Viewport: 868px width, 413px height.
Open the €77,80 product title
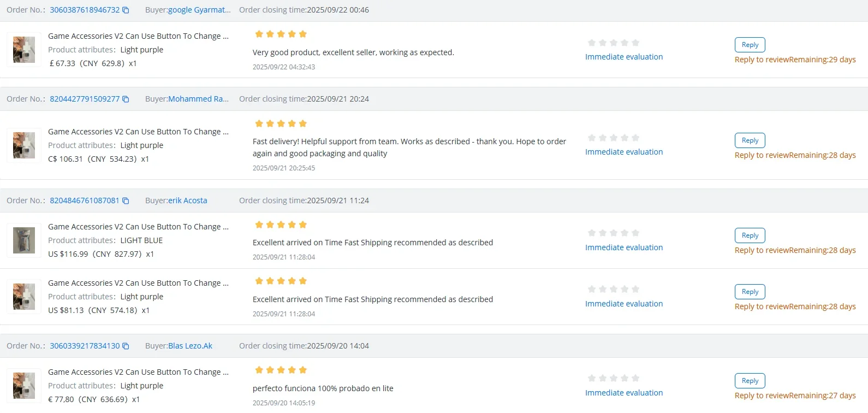pos(138,372)
